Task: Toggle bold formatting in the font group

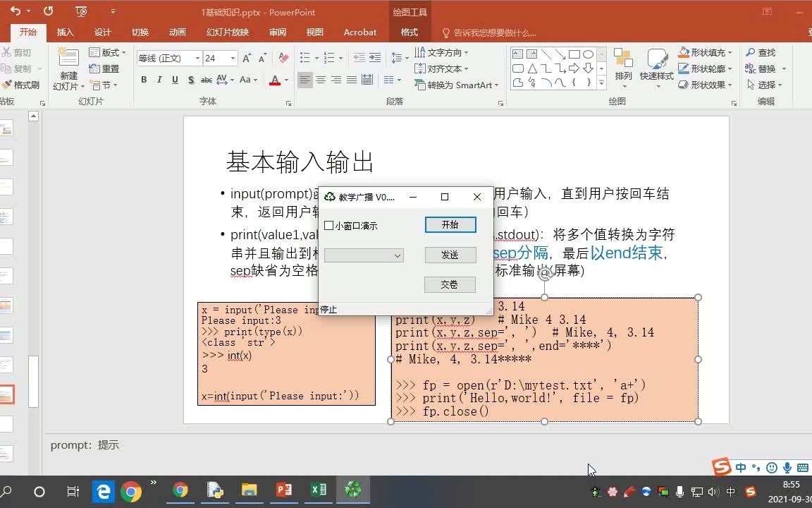Action: click(143, 80)
